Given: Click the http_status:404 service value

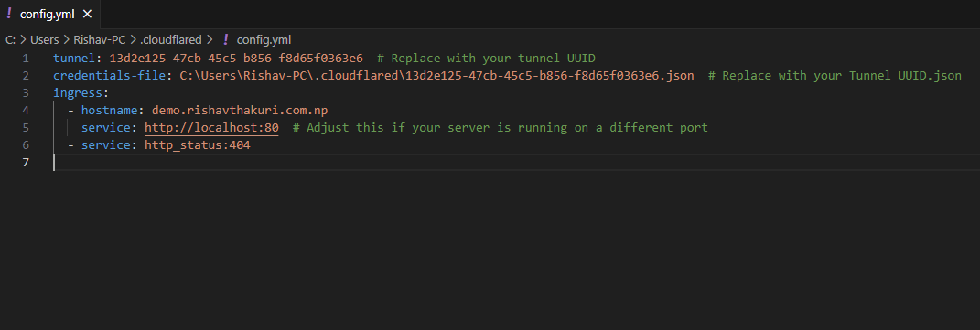Looking at the screenshot, I should tap(198, 145).
